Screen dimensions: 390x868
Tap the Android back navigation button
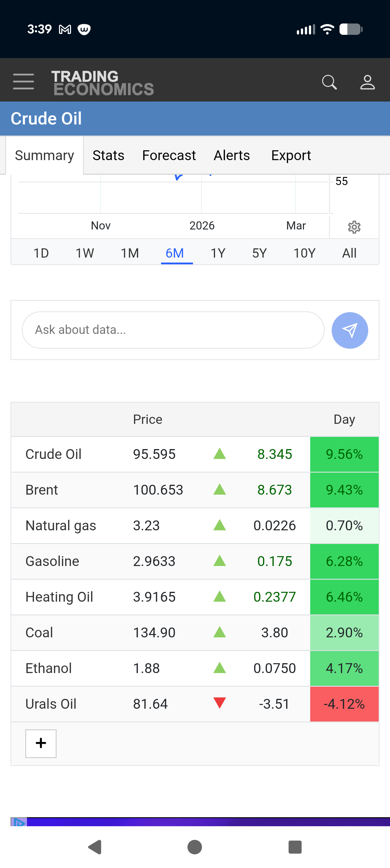point(95,847)
